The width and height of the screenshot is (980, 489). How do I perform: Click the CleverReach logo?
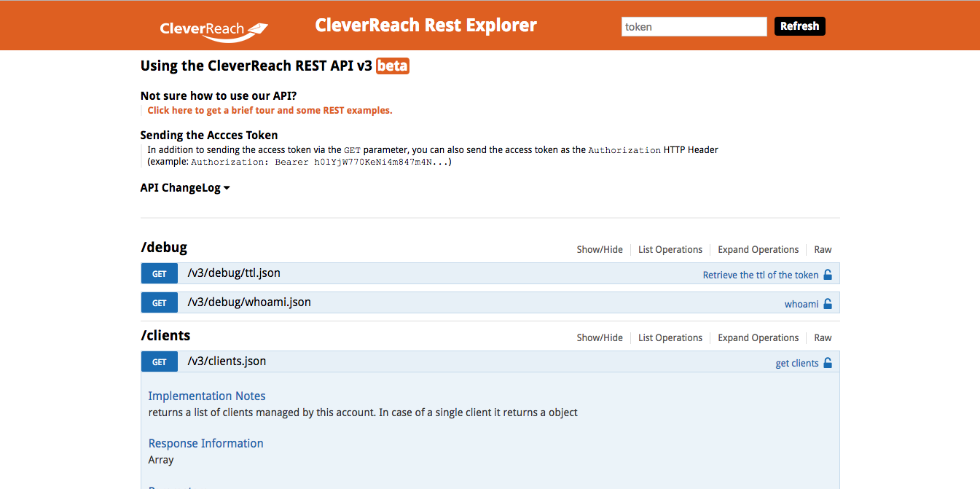214,30
